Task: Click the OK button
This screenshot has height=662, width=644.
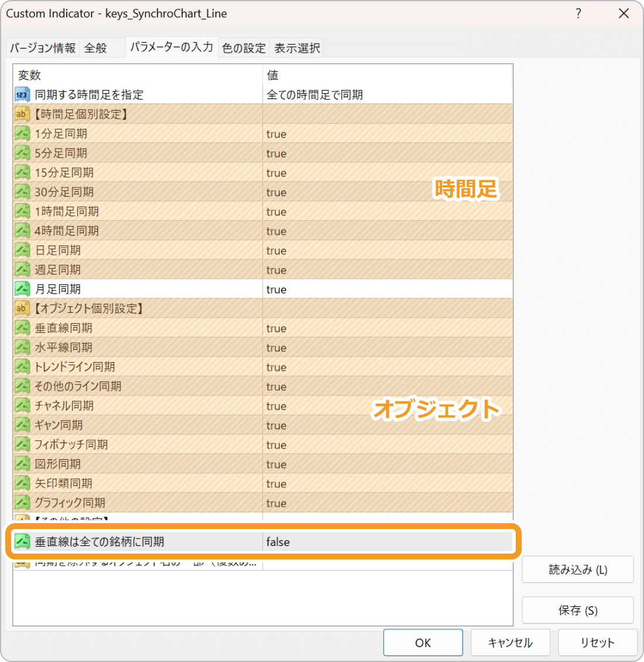Action: [423, 643]
